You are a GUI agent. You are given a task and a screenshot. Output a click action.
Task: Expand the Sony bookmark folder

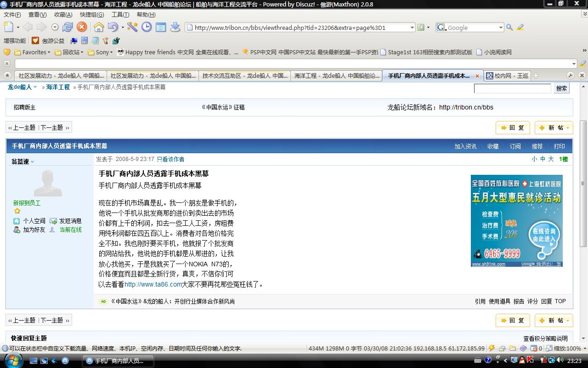coord(111,52)
